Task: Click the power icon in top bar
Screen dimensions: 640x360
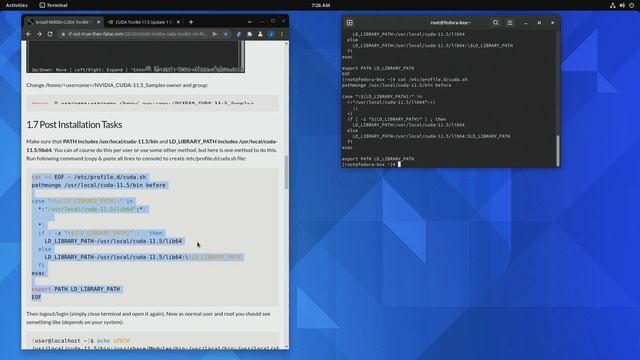Action: (631, 5)
